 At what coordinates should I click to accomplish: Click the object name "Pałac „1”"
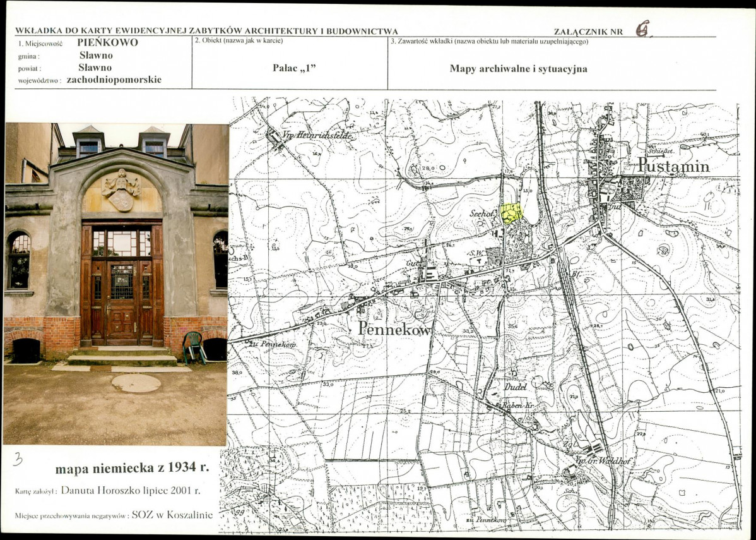pyautogui.click(x=294, y=68)
